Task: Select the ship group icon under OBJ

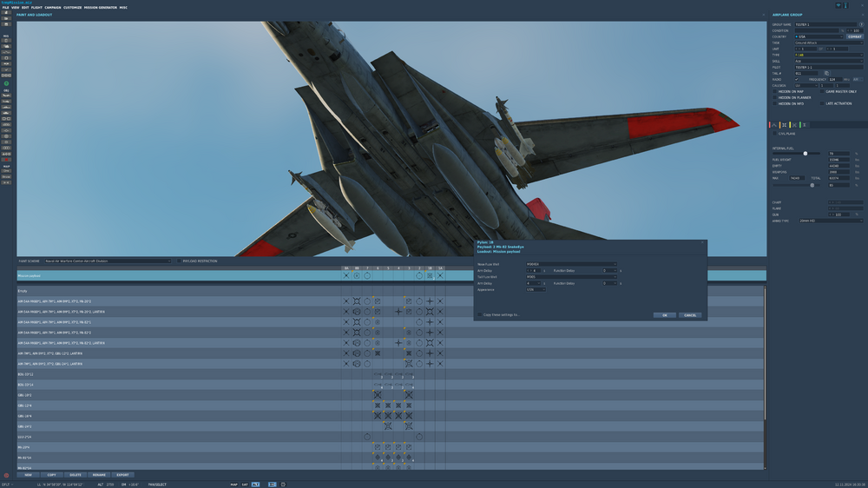Action: (x=7, y=107)
